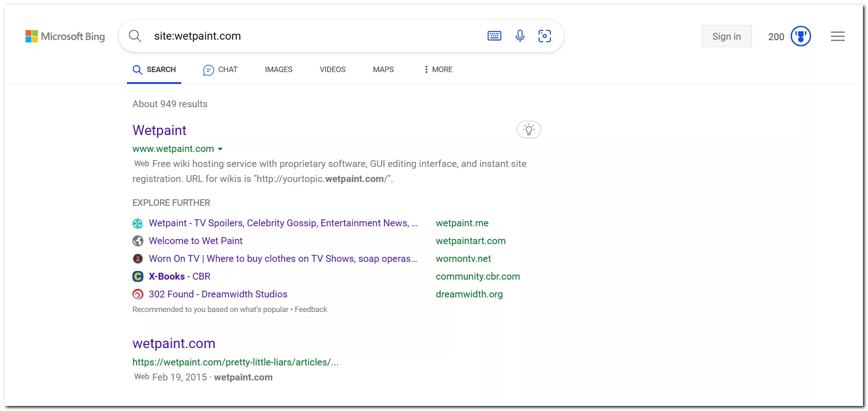The height and width of the screenshot is (411, 868).
Task: Expand the MORE search categories menu
Action: pos(438,69)
